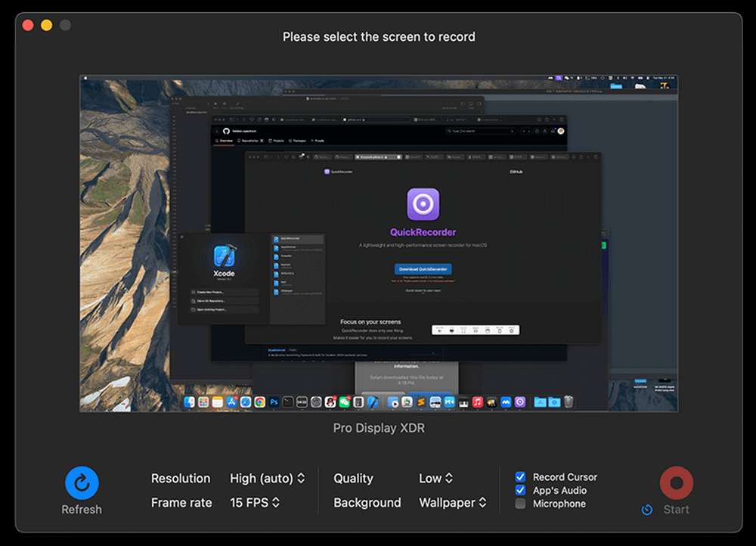Click the "Pro Display XDR" label
Image resolution: width=756 pixels, height=546 pixels.
379,428
